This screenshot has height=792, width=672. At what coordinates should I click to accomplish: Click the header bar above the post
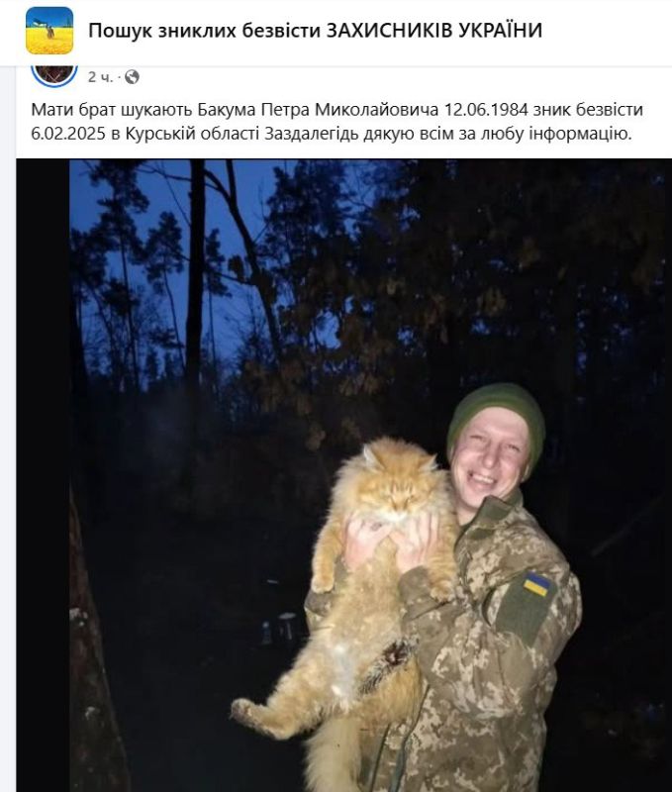pyautogui.click(x=336, y=31)
